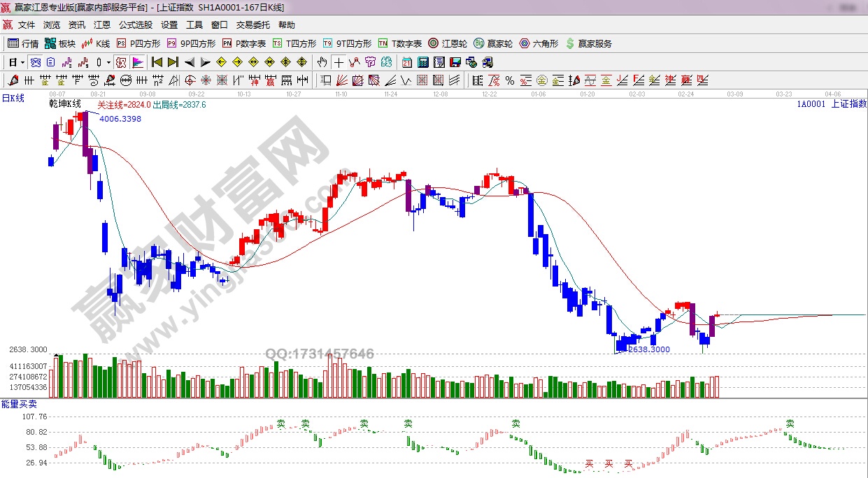This screenshot has height=478, width=868.
Task: Select the red pencil drawing tool
Action: coord(13,80)
